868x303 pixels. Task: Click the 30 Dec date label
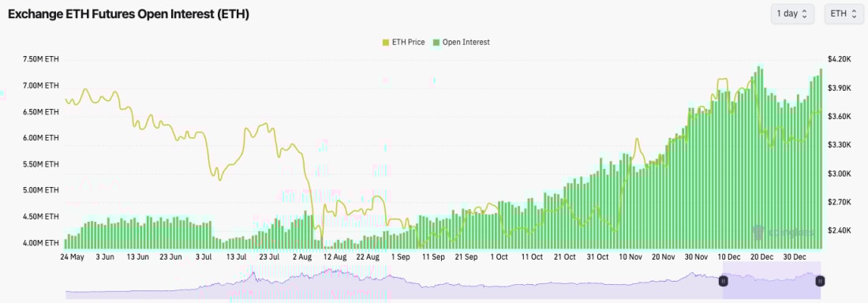795,257
